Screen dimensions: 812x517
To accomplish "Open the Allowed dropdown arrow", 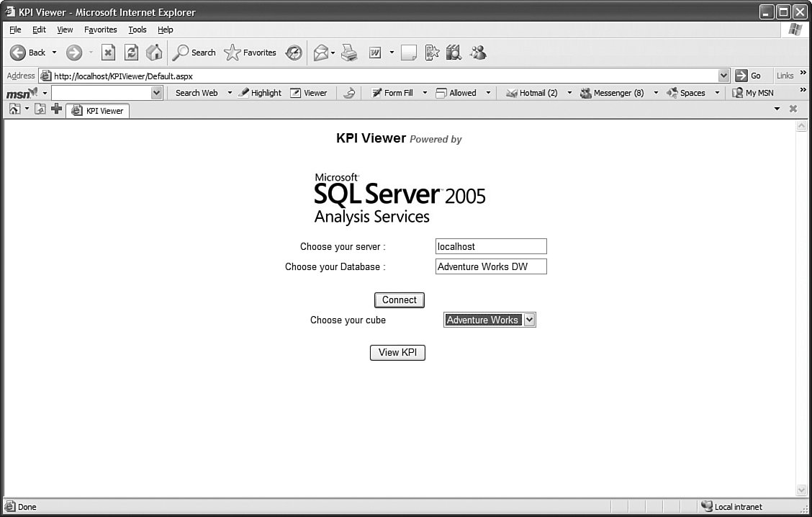I will pyautogui.click(x=488, y=93).
